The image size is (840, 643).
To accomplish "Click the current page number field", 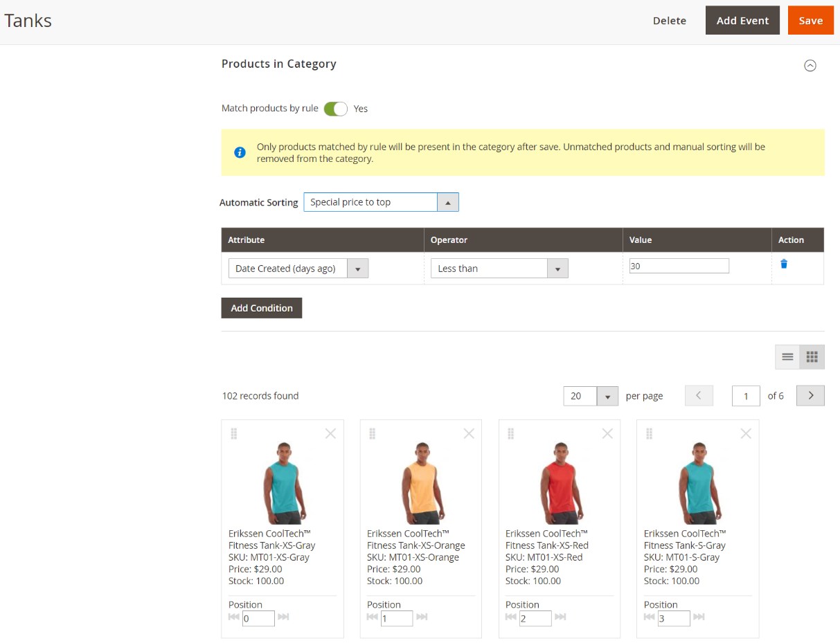I will 746,396.
